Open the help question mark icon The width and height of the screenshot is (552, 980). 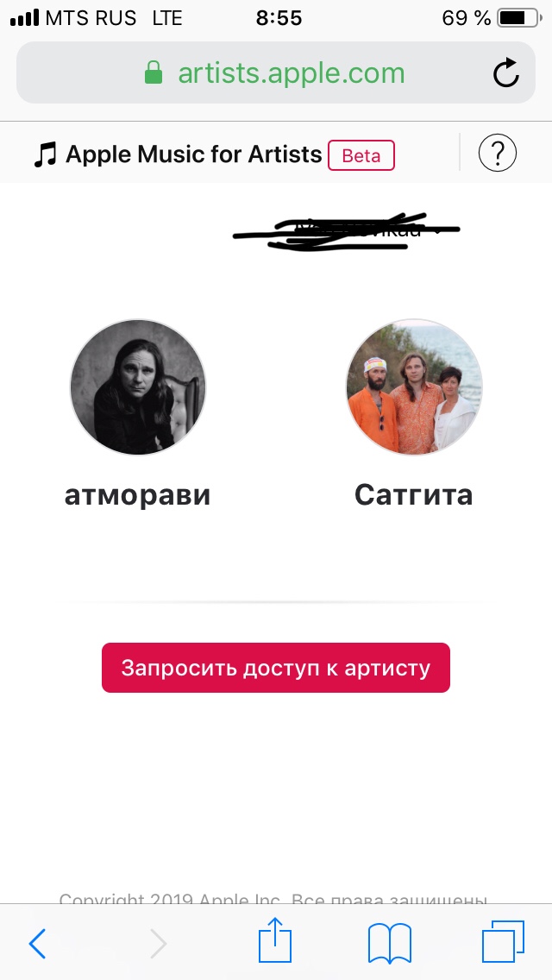pos(497,153)
